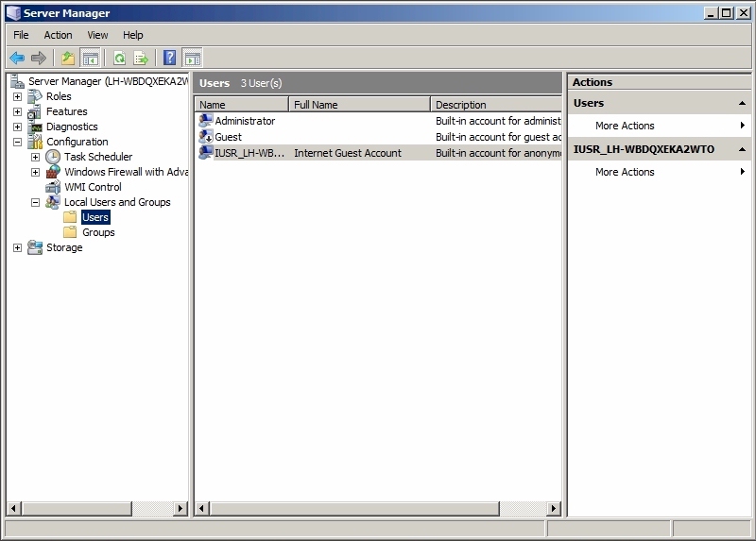Expand the Storage tree node

(x=17, y=247)
